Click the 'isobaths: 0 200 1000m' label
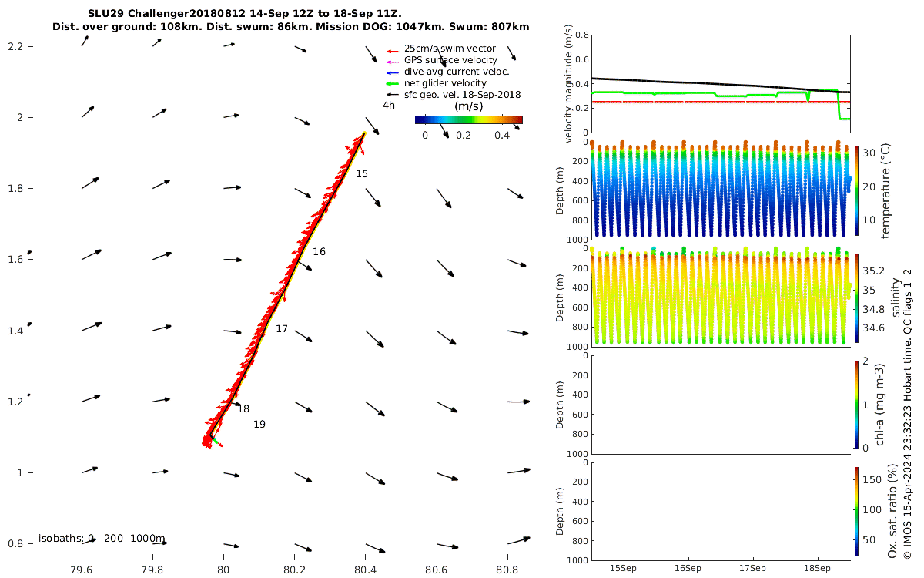Screen dimensions: 924x578 [102, 539]
